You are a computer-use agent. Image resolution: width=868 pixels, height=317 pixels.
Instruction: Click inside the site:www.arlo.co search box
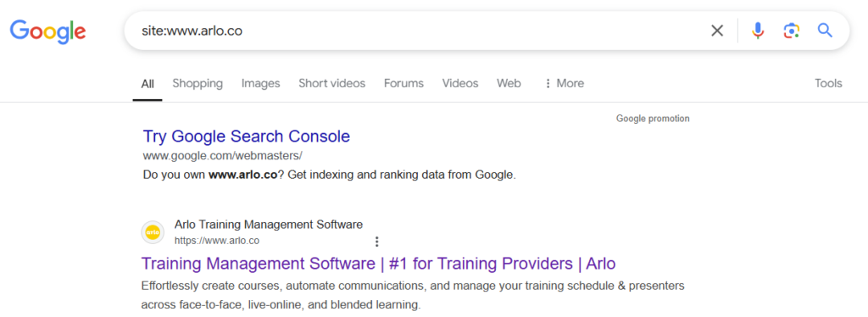click(x=415, y=31)
